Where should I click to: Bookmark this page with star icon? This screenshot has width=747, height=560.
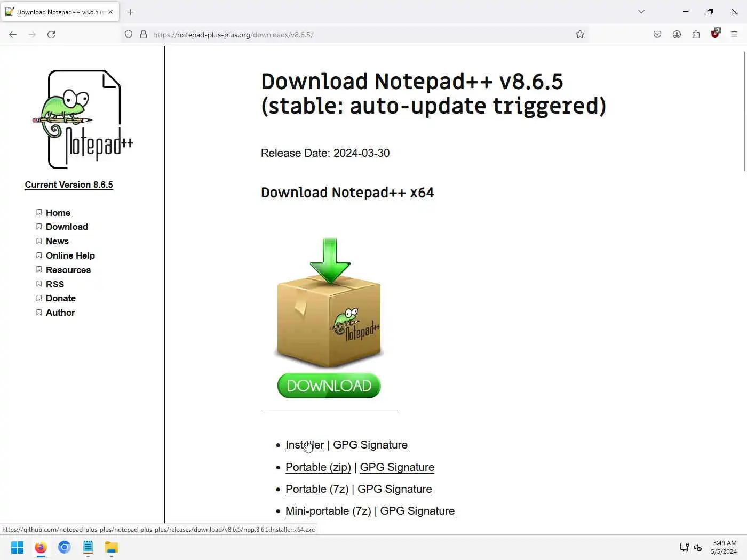tap(580, 35)
